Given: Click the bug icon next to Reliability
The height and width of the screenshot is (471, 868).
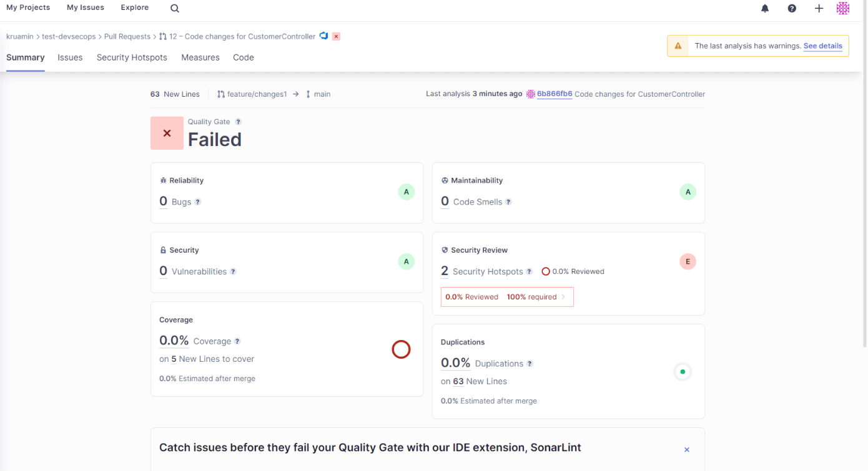Looking at the screenshot, I should coord(164,180).
